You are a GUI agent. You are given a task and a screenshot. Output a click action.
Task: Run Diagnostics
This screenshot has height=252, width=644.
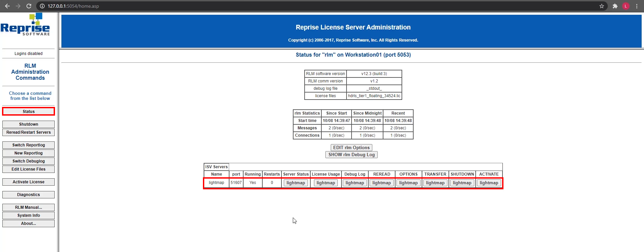[x=29, y=195]
